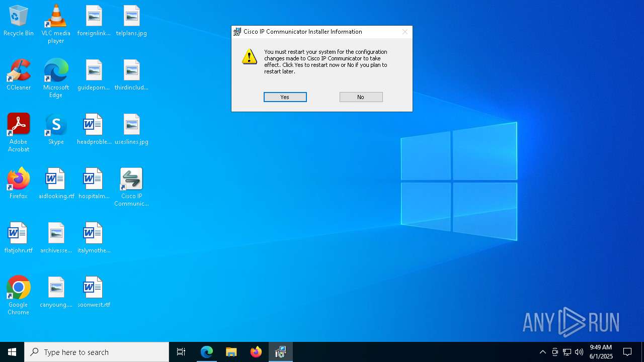The image size is (644, 362).
Task: Select useslines.jpg file icon
Action: point(131,130)
